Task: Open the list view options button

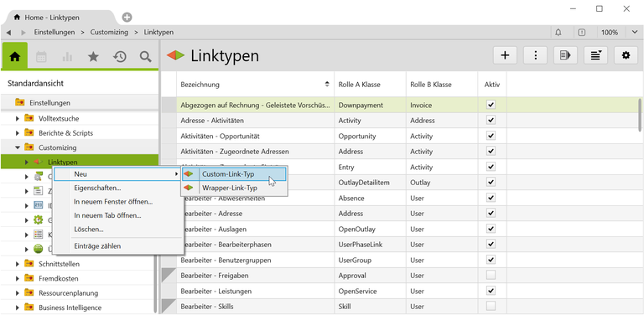Action: tap(595, 55)
